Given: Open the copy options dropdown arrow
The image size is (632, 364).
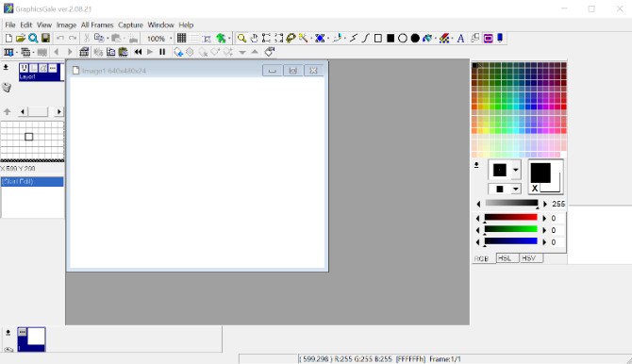Looking at the screenshot, I should [x=108, y=39].
